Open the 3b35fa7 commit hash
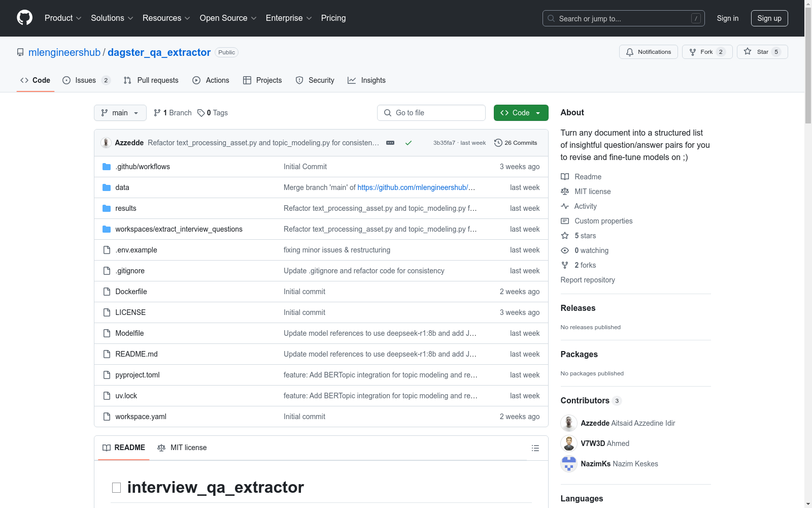812x508 pixels. coord(444,143)
